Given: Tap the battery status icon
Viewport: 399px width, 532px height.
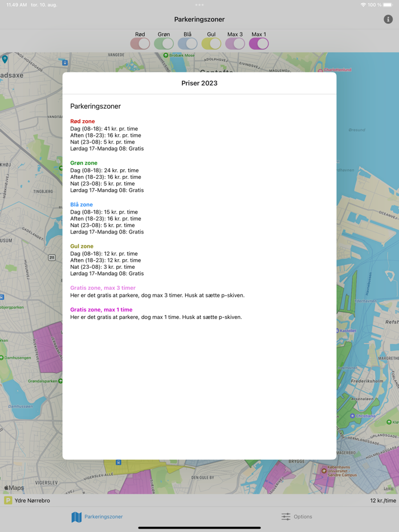Looking at the screenshot, I should (x=388, y=5).
